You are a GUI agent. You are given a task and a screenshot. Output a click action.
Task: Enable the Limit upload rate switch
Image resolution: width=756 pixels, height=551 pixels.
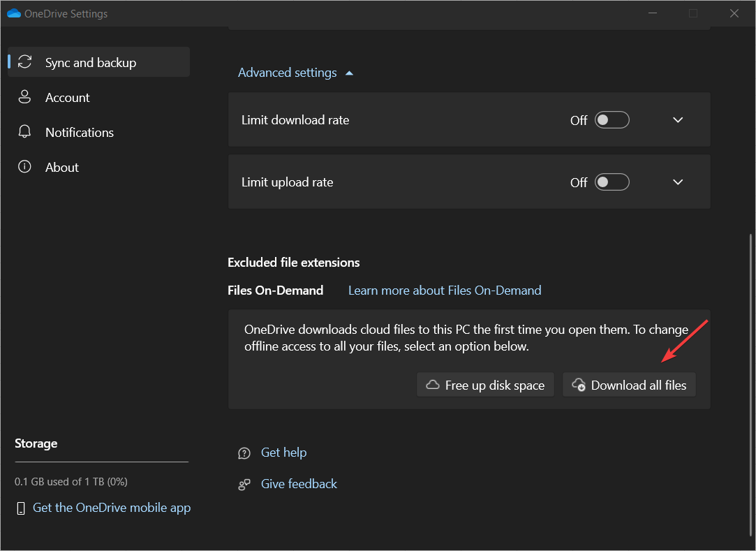[x=612, y=182]
